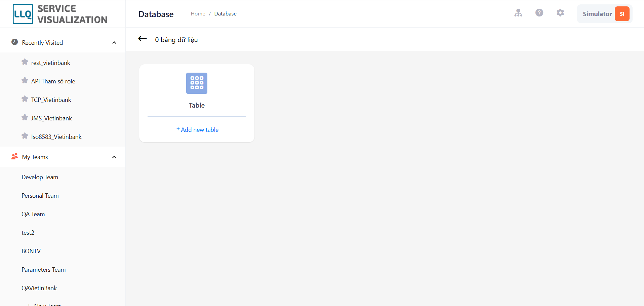Go to Home breadcrumb link
This screenshot has height=306, width=644.
(198, 14)
